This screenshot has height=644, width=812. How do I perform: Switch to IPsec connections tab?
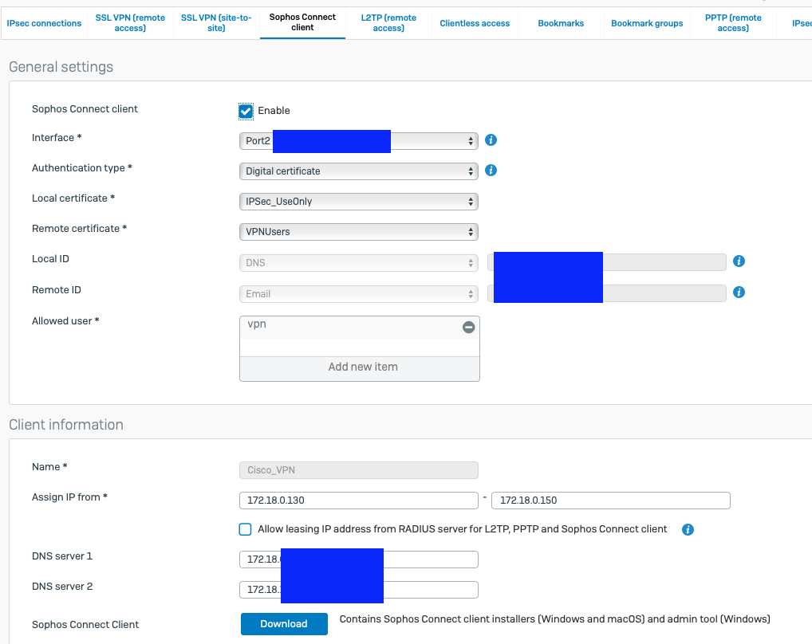click(44, 23)
